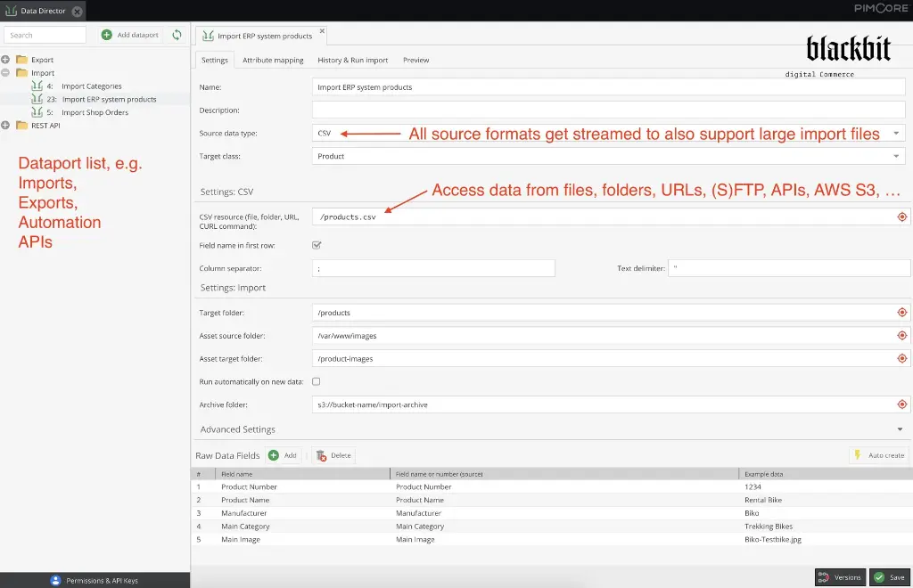Close the Data Director main tab
Viewport: 913px width, 588px height.
tap(77, 11)
